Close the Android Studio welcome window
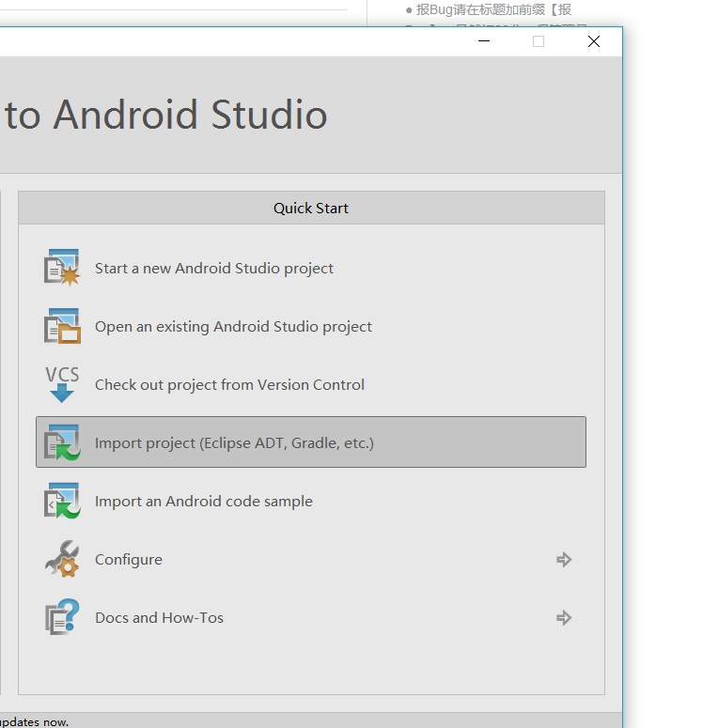The height and width of the screenshot is (728, 718). coord(594,41)
